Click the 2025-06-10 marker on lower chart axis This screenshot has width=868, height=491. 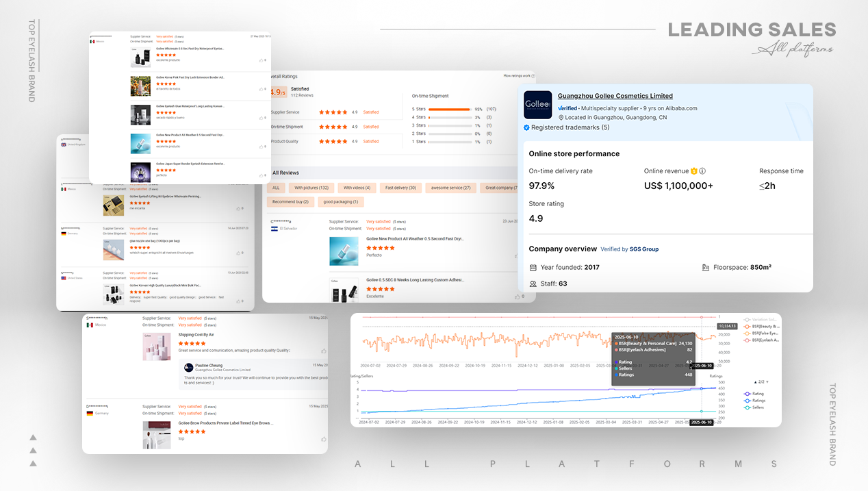[x=702, y=423]
